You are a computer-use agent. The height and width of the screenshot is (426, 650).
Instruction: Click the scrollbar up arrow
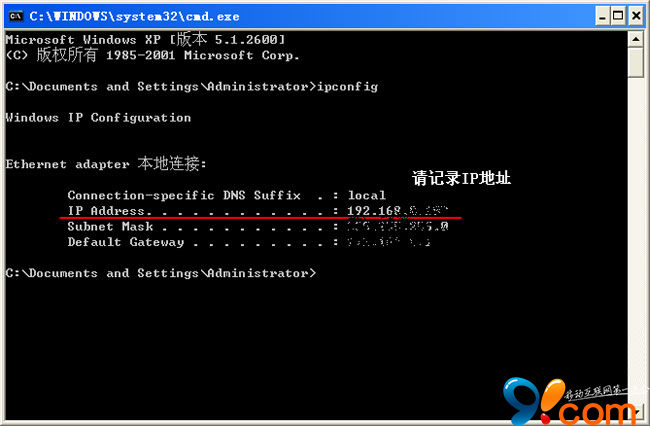coord(636,39)
